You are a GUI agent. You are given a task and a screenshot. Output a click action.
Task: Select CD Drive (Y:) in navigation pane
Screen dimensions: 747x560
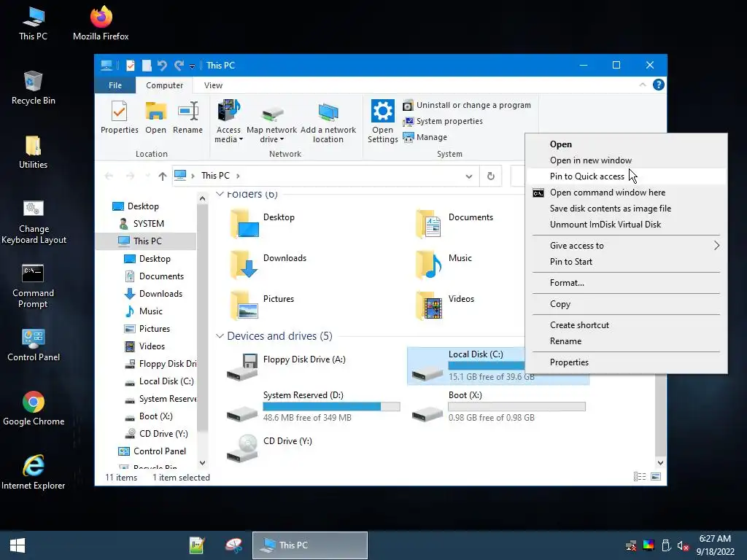click(156, 434)
